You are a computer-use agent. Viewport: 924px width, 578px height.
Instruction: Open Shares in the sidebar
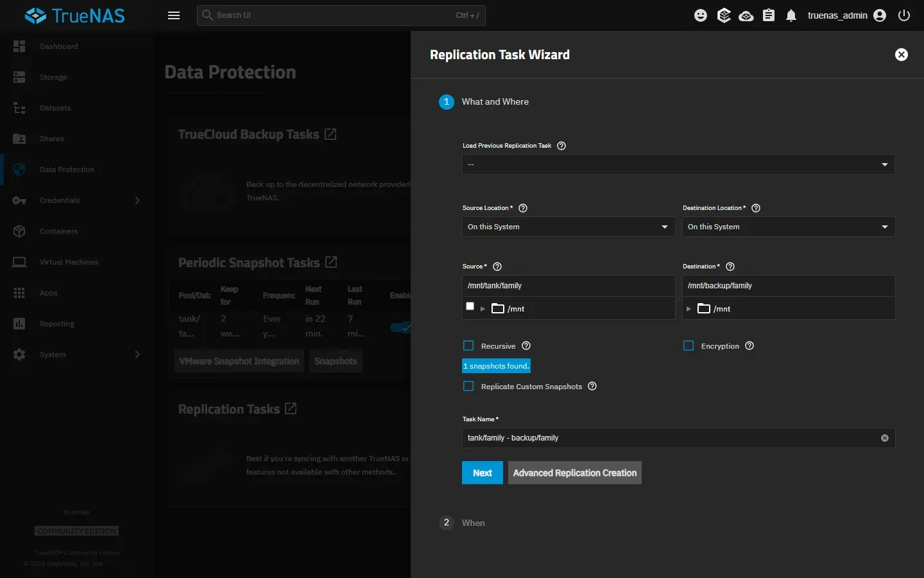77,139
